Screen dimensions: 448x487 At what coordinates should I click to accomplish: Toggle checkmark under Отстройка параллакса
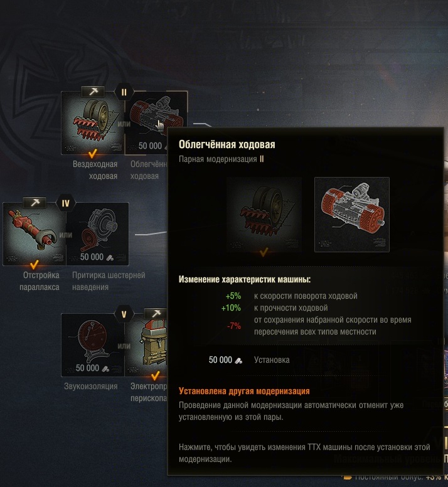point(34,264)
